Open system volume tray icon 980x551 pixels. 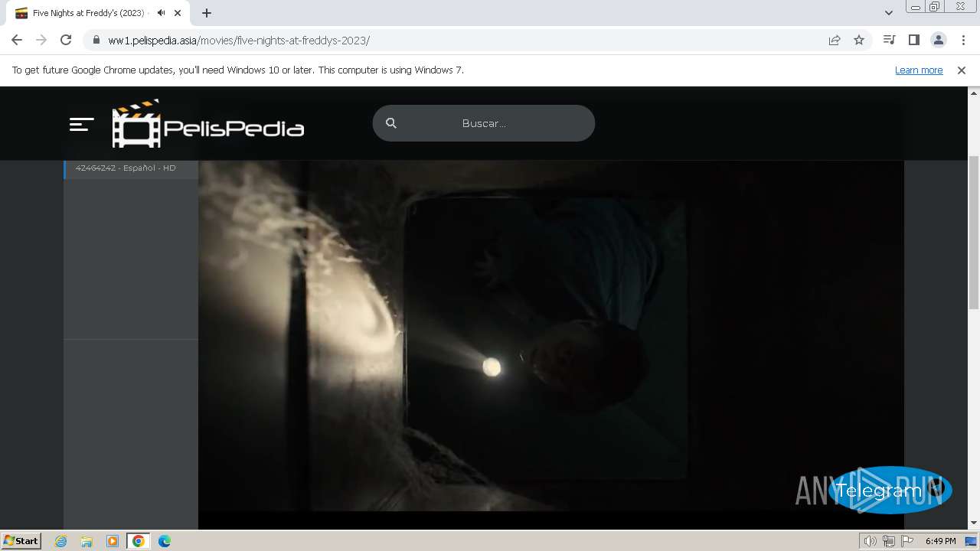pyautogui.click(x=871, y=541)
